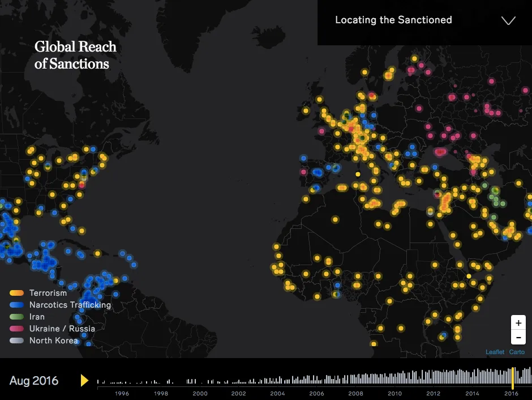
Task: Click the zoom in plus icon
Action: (x=518, y=322)
